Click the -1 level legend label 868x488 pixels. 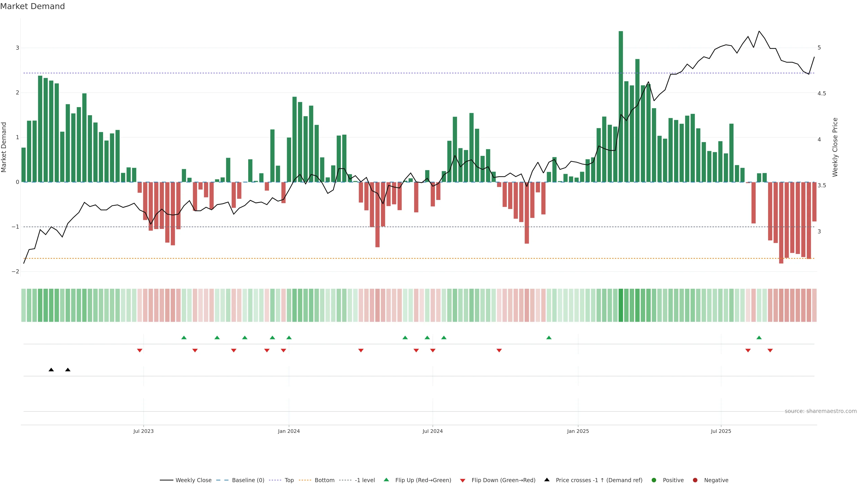tap(365, 480)
